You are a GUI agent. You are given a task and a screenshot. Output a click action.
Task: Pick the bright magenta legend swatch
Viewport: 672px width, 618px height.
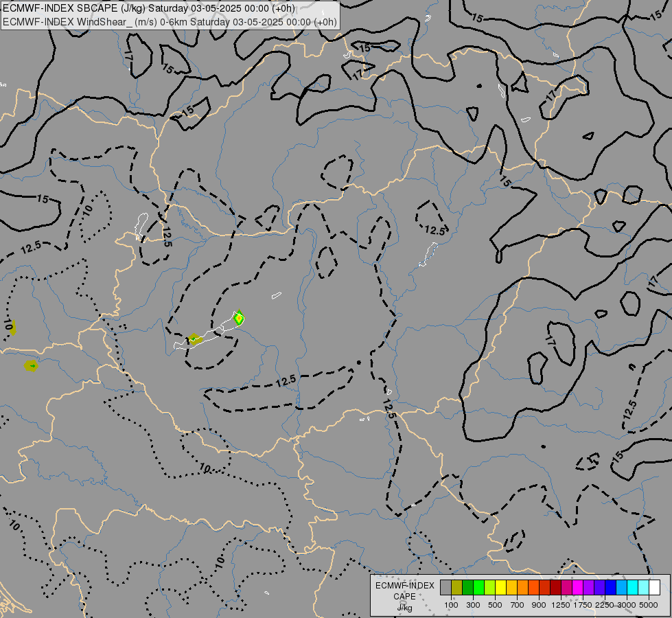click(578, 587)
